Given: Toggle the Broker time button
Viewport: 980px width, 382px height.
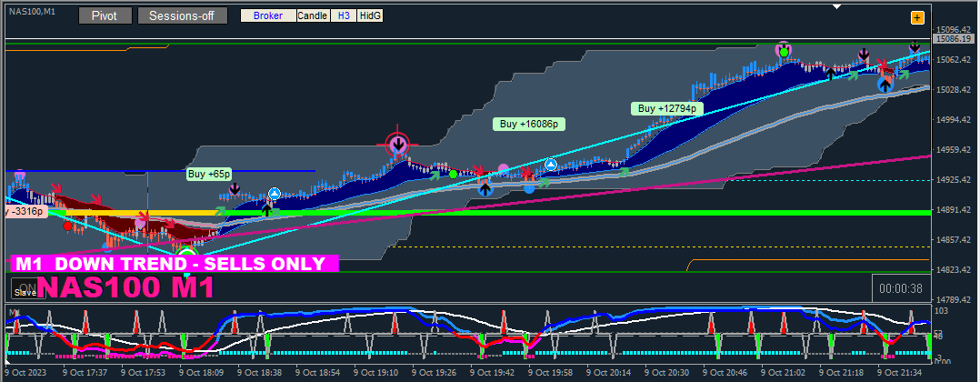Looking at the screenshot, I should 268,15.
